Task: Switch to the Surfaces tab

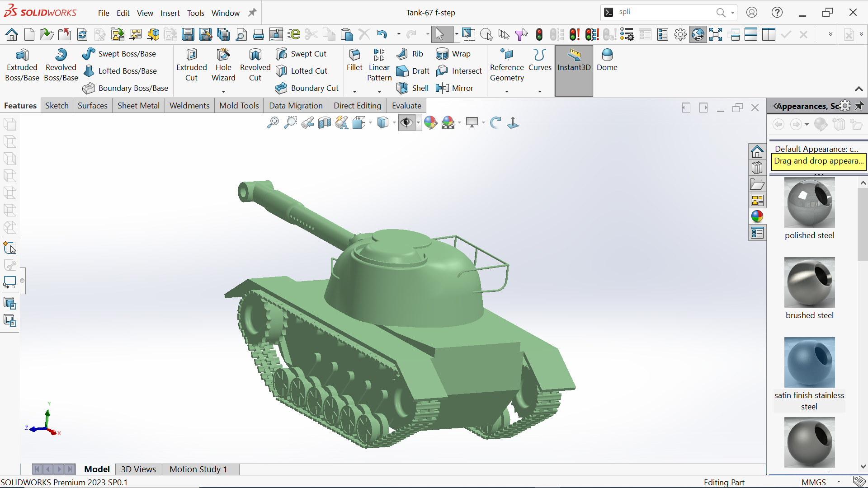Action: point(92,106)
